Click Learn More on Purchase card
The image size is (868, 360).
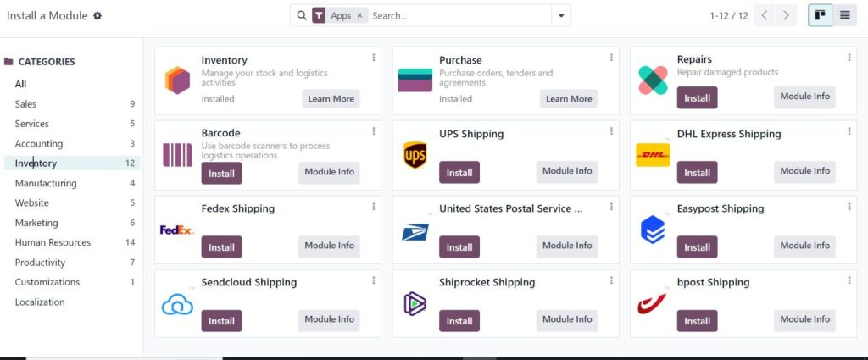click(569, 99)
